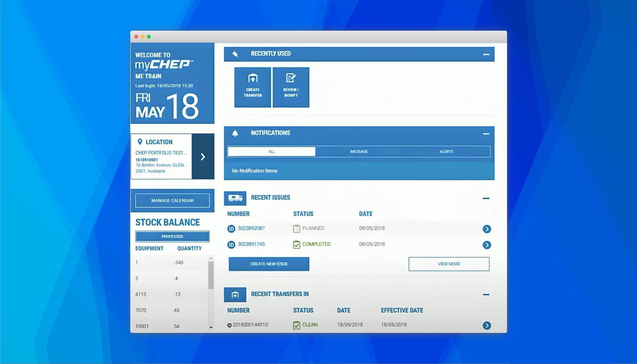Click the Number header in Recent Issues
637x364 pixels.
238,214
